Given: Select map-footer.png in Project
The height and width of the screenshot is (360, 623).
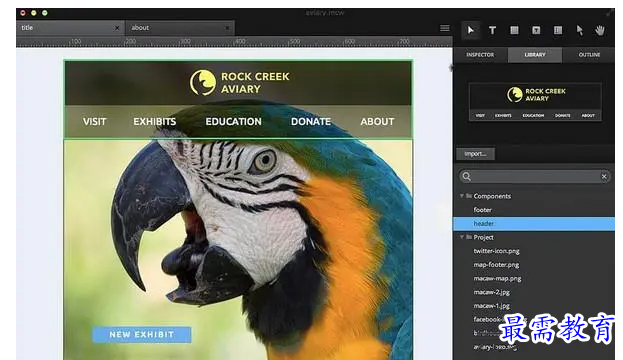Looking at the screenshot, I should [496, 265].
